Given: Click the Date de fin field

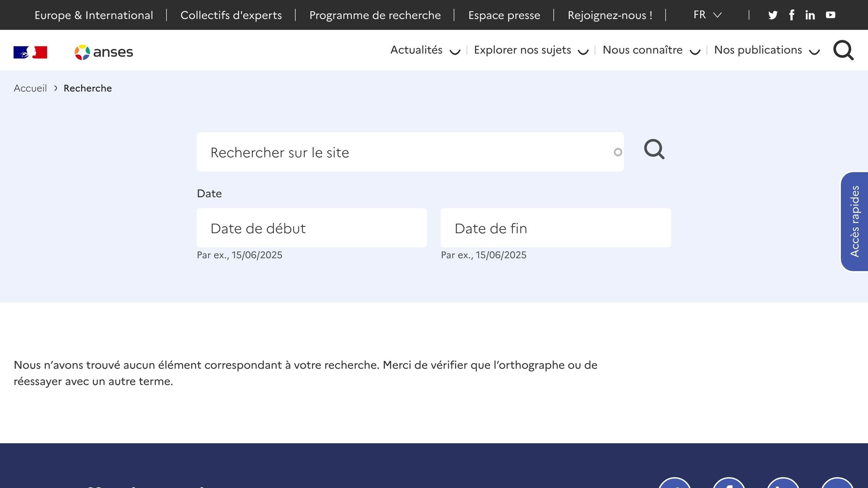Looking at the screenshot, I should click(x=556, y=228).
